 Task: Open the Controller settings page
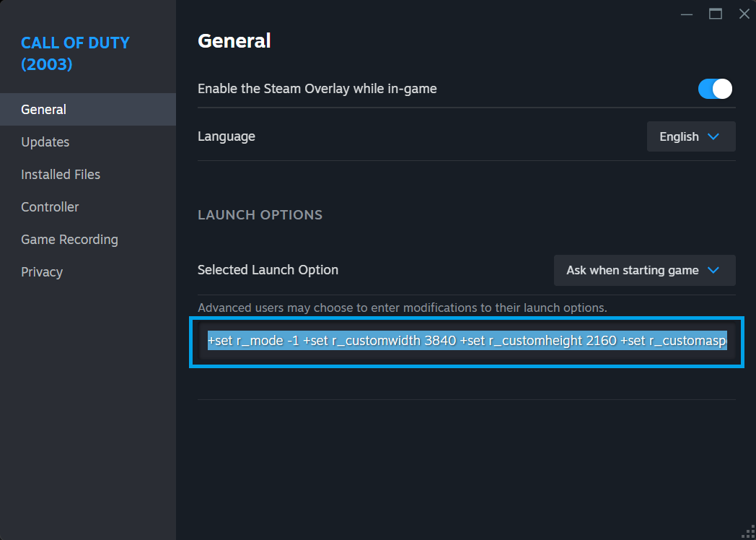click(50, 207)
